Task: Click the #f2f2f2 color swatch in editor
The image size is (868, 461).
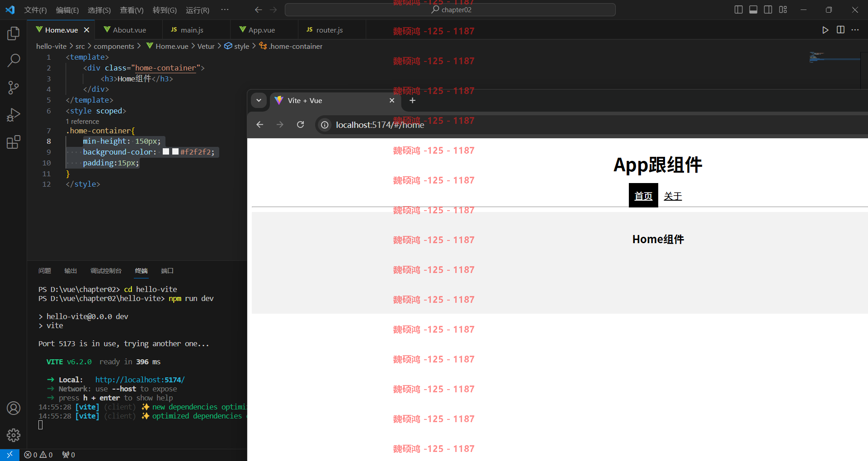Action: 175,152
